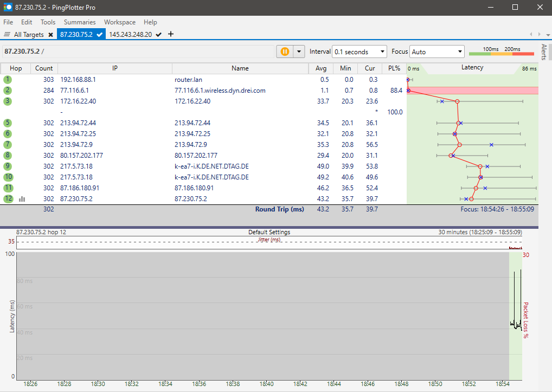The width and height of the screenshot is (552, 392).
Task: Click the IP column header
Action: pos(115,68)
